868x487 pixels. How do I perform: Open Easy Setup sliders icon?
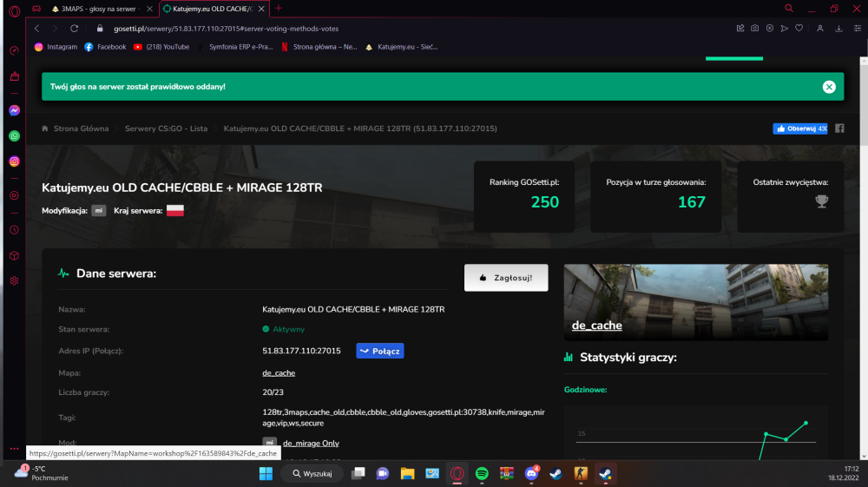pyautogui.click(x=858, y=29)
